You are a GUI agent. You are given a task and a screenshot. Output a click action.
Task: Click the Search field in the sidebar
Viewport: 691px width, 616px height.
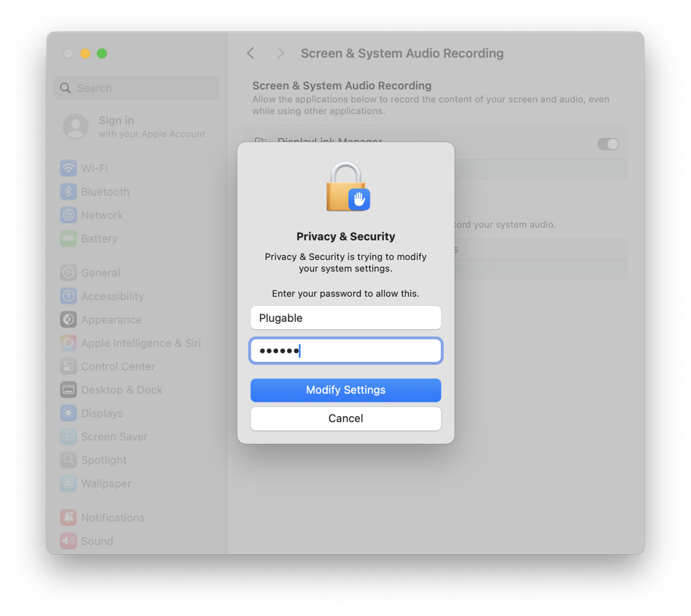click(x=137, y=88)
